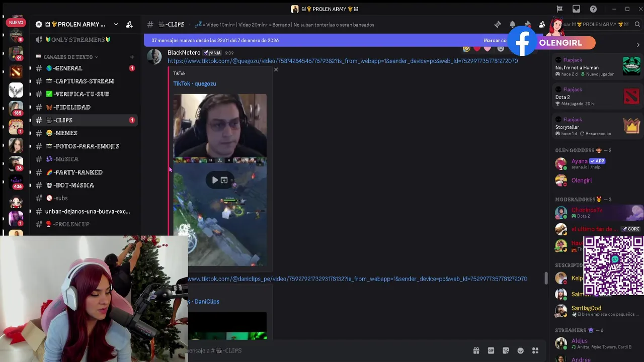Image resolution: width=644 pixels, height=362 pixels.
Task: Expand the activity panel chevron
Action: click(x=638, y=45)
